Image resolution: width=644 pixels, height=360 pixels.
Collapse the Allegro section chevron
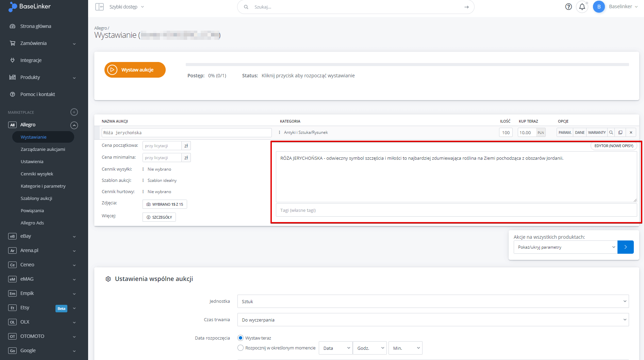click(74, 125)
